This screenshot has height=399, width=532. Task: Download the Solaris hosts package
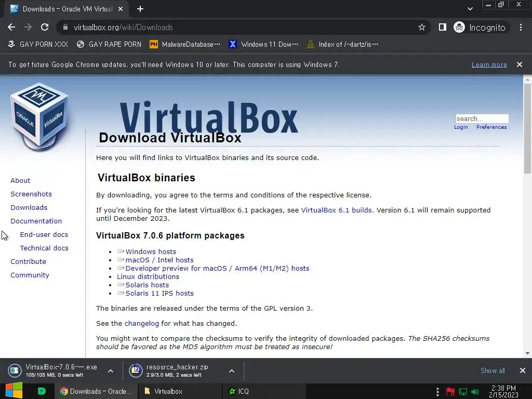click(147, 285)
